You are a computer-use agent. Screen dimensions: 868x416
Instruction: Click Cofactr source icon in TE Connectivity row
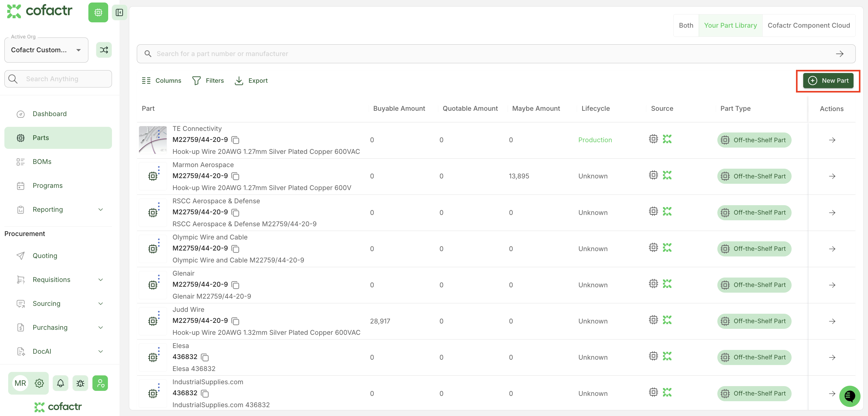(x=667, y=139)
